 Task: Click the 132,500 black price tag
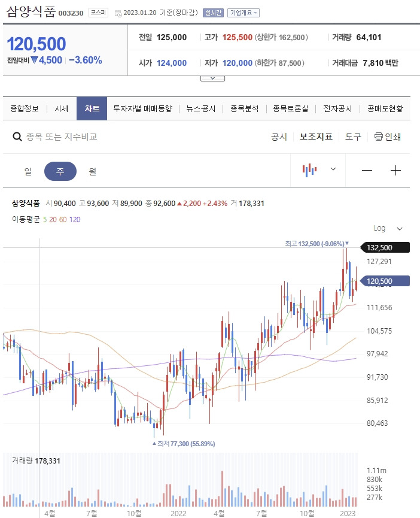point(384,247)
